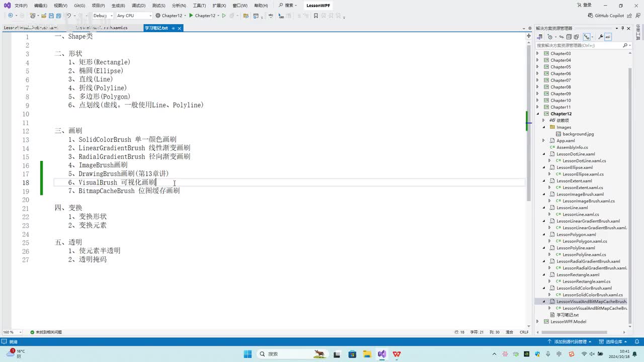Expand the LessonWPF.Model project node
Viewport: 644px width, 362px height.
[x=537, y=321]
